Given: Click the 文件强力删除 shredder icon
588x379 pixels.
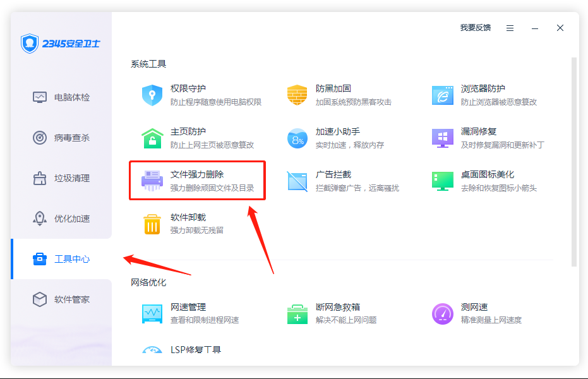Looking at the screenshot, I should (x=152, y=181).
